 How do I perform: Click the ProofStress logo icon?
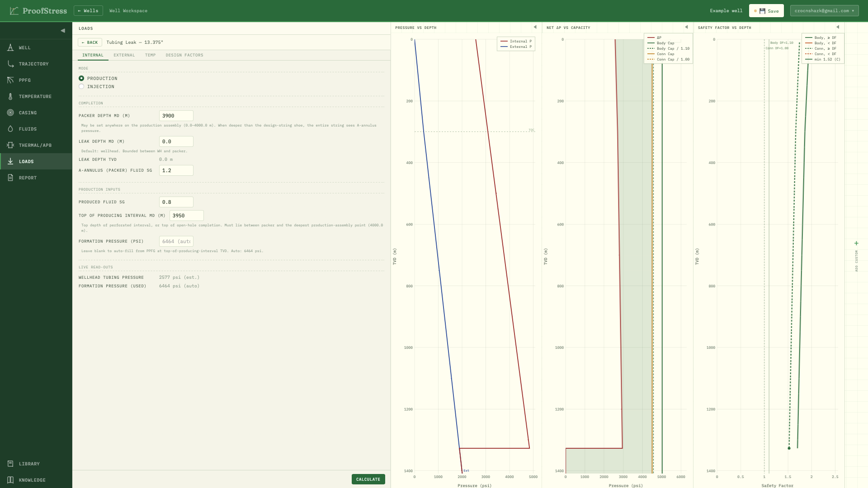pos(14,10)
